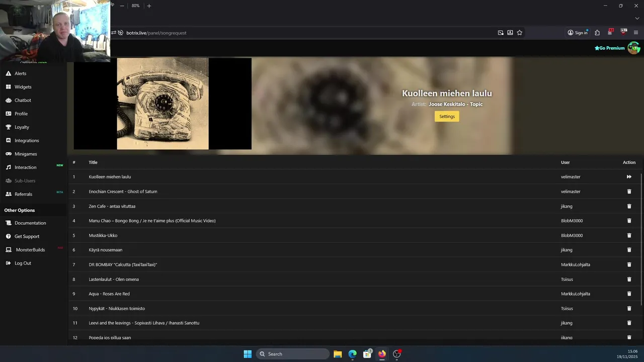Viewport: 644px width, 362px height.
Task: Click user MarkkuLohjalta on the DR BOMBAY row
Action: coord(576,264)
